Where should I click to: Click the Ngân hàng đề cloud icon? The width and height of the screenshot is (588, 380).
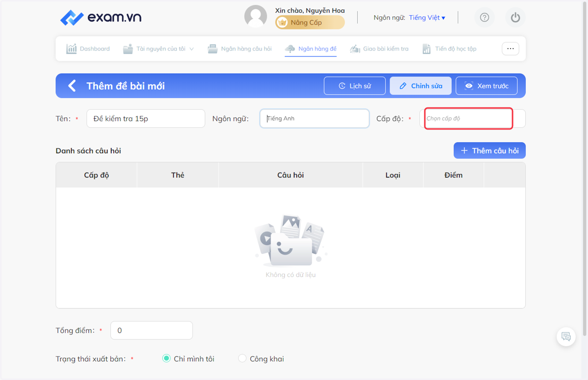290,49
